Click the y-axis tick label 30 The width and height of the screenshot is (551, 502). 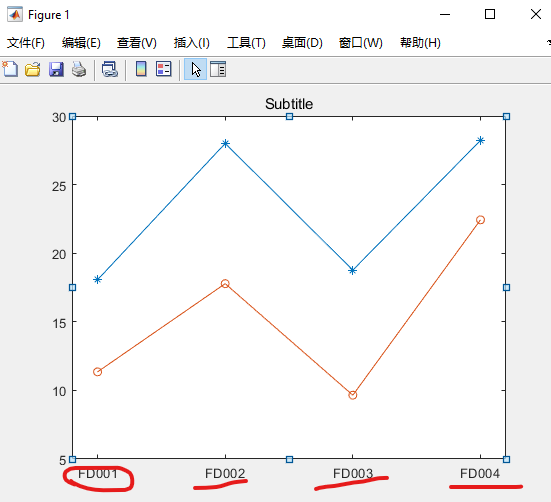(59, 118)
